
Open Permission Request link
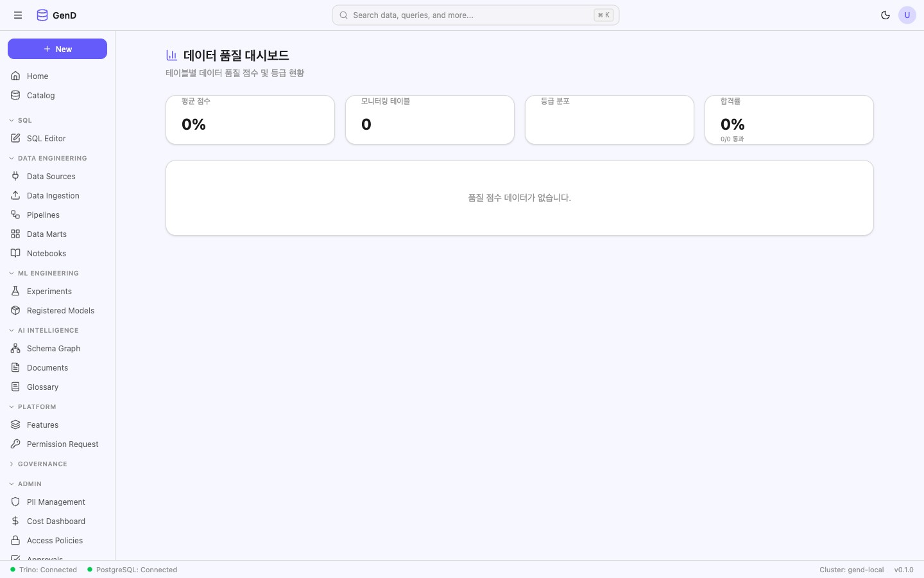tap(62, 444)
